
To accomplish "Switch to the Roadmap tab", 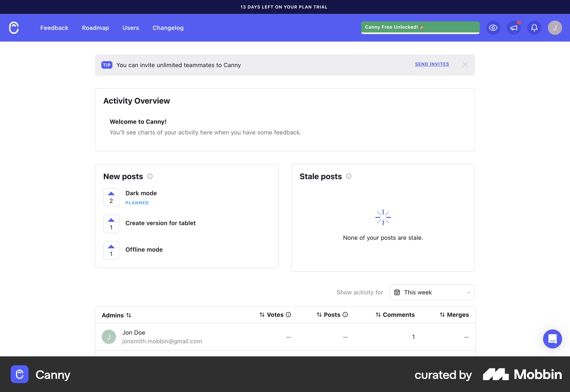I will tap(95, 28).
